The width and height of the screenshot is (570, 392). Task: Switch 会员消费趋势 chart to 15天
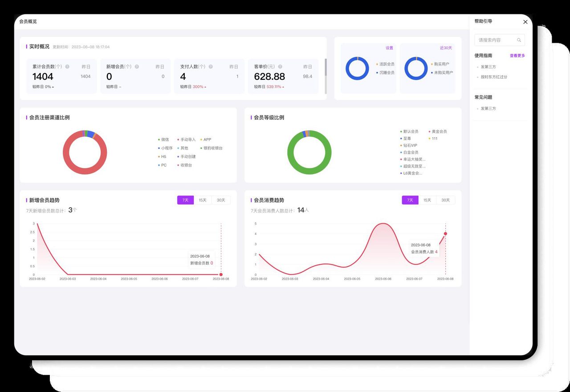click(x=427, y=200)
